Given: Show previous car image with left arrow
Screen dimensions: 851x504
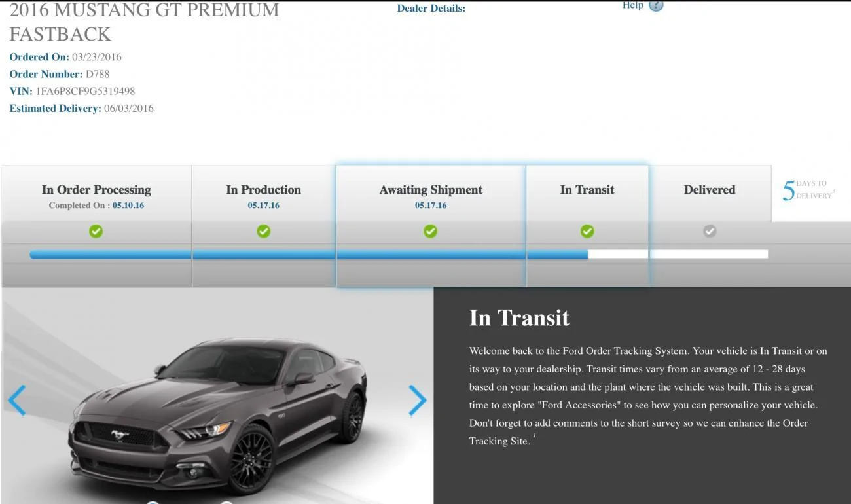Looking at the screenshot, I should (17, 400).
